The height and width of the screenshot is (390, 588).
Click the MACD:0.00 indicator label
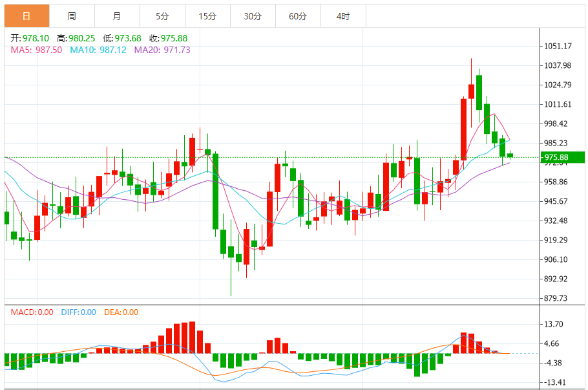coord(32,312)
